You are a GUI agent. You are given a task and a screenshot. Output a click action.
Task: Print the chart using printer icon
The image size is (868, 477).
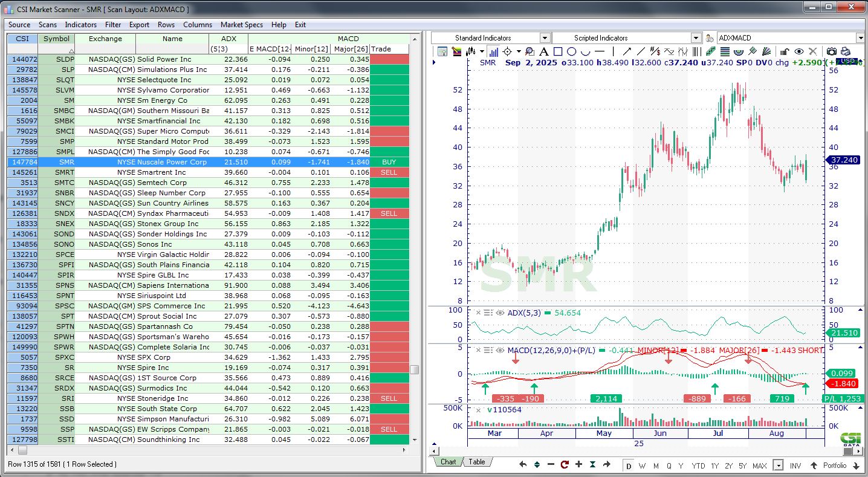tap(845, 52)
